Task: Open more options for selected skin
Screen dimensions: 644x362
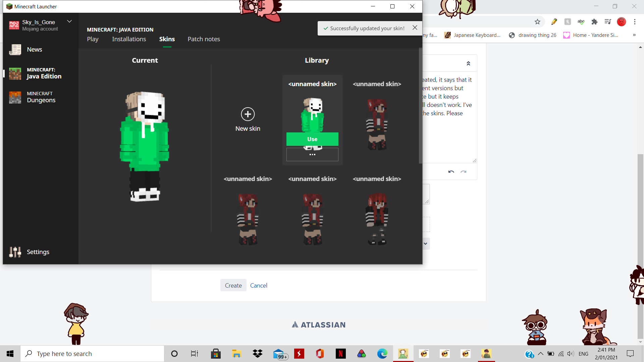Action: 312,155
